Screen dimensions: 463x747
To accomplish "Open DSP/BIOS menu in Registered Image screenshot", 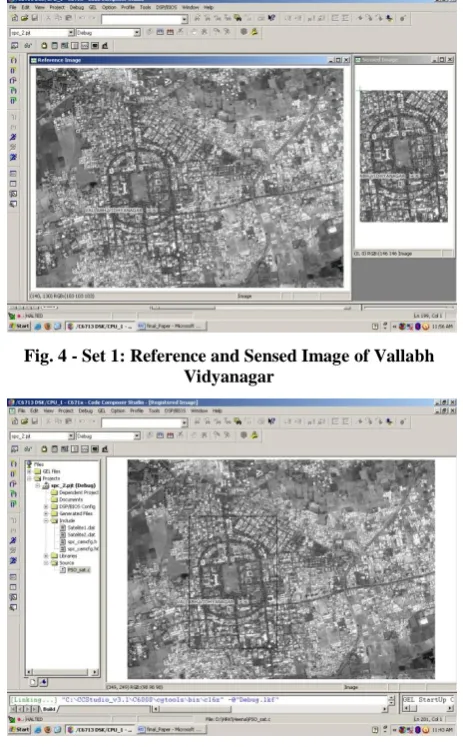I will click(x=175, y=411).
